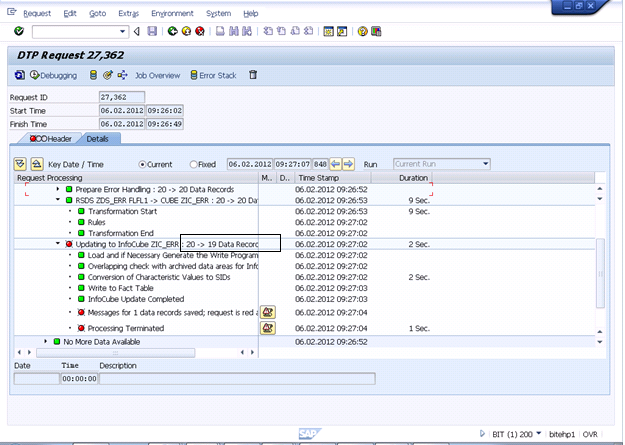The image size is (625, 445).
Task: Collapse RSDS ZDS_ERR FLFL1 node
Action: point(58,200)
